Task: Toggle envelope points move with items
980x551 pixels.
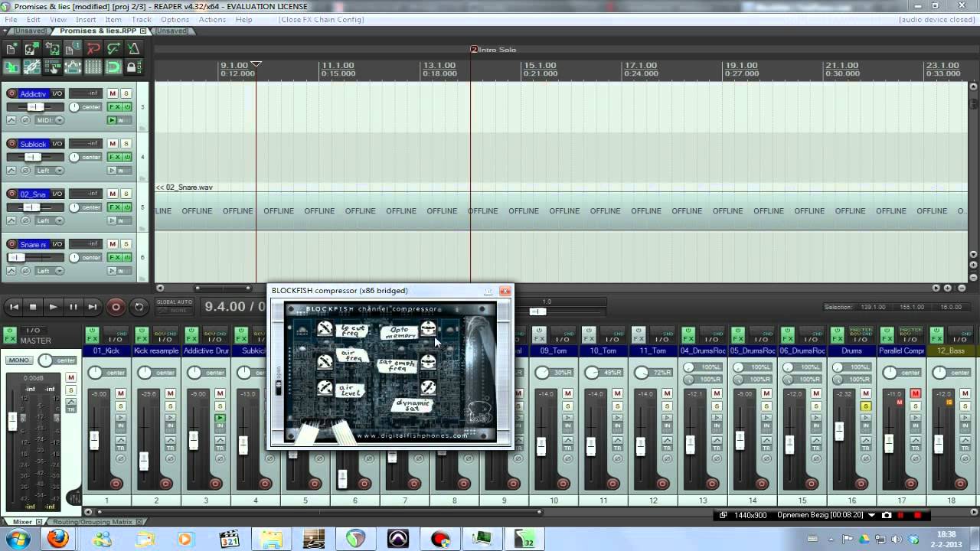Action: click(x=73, y=67)
